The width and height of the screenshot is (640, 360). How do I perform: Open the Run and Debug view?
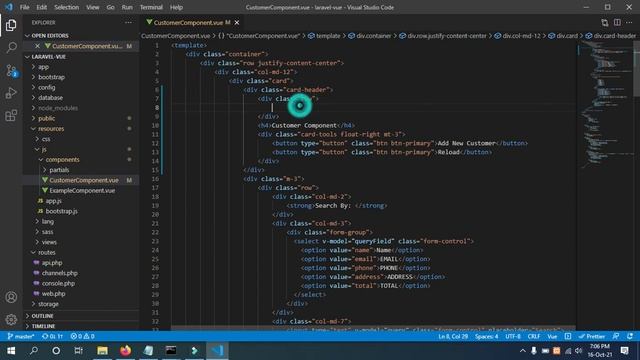tap(11, 93)
